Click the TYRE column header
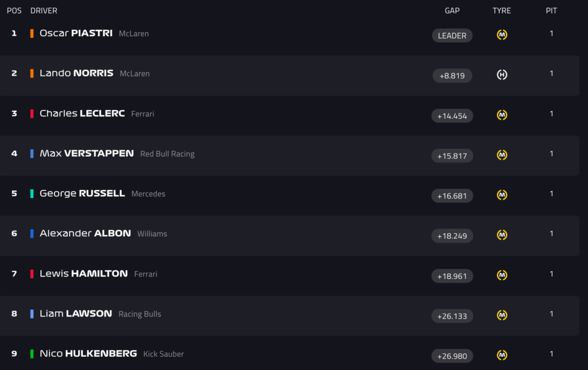588x370 pixels. tap(501, 11)
